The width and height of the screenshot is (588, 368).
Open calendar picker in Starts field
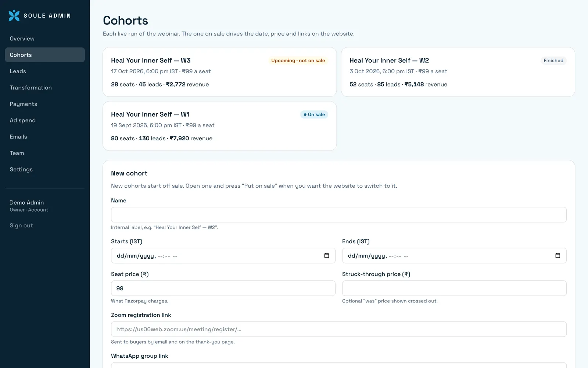[x=326, y=255]
